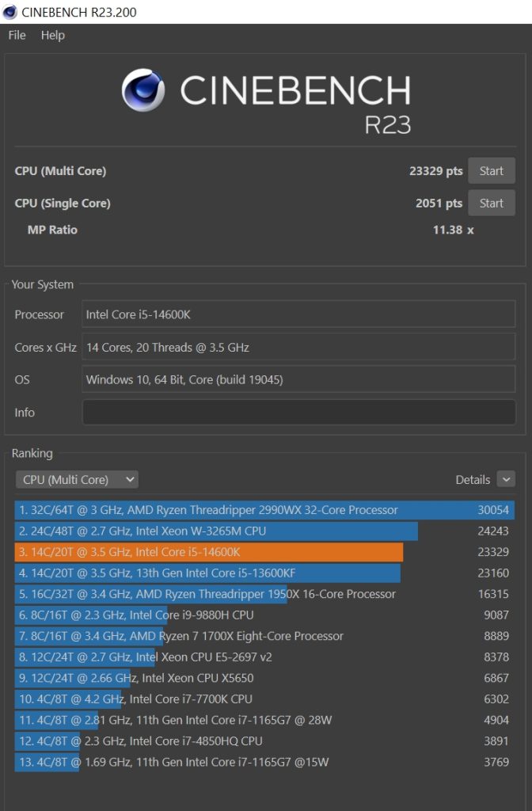Screen dimensions: 532x811
Task: Select ranking row Core i7-4850HQ
Action: [264, 741]
